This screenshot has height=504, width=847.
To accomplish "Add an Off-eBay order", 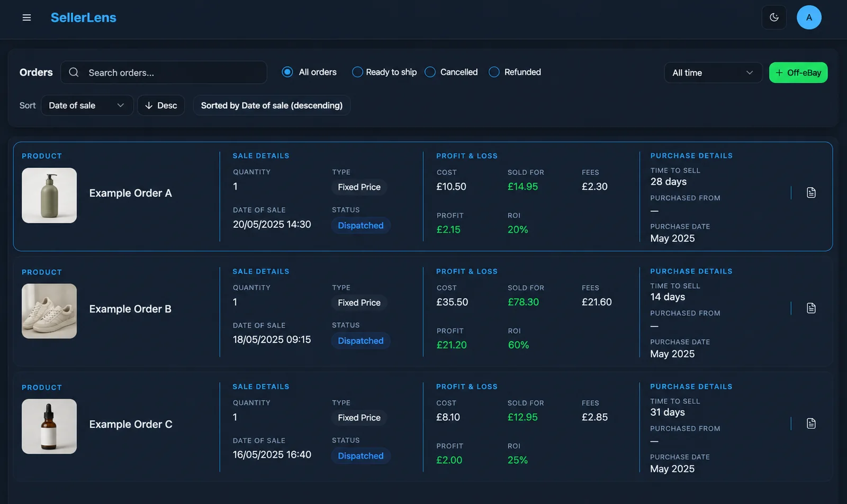I will [798, 72].
